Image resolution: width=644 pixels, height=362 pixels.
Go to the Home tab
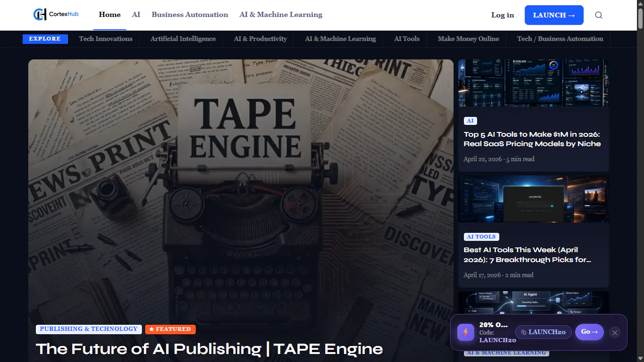pos(110,15)
